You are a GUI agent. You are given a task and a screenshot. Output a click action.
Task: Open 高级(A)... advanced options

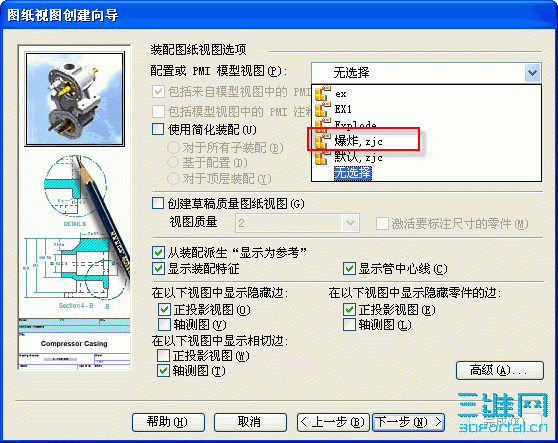(x=500, y=370)
